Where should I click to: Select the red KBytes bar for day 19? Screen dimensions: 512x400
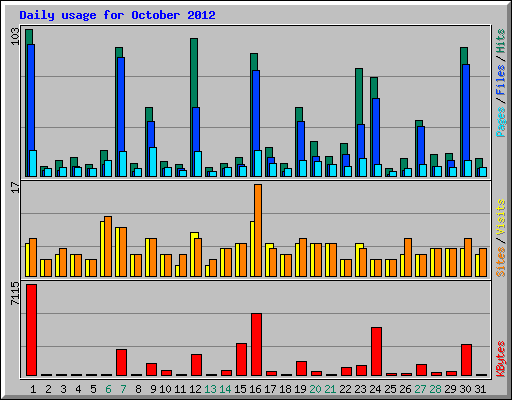301,368
